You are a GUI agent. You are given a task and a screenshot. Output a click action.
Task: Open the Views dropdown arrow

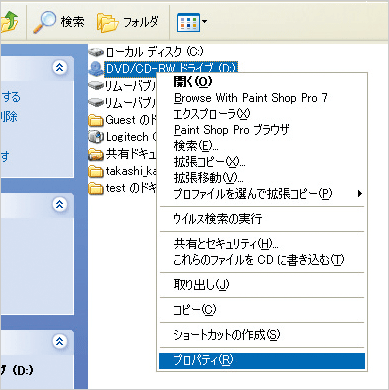[205, 22]
